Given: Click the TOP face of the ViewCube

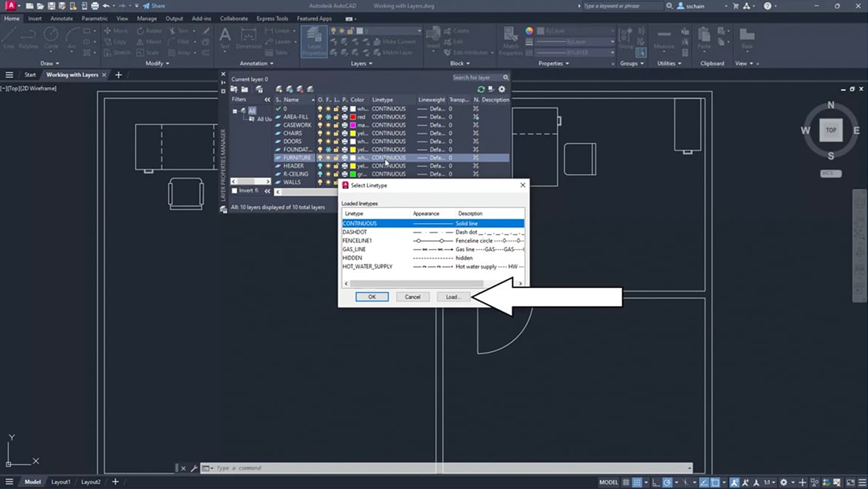Looking at the screenshot, I should pos(831,130).
